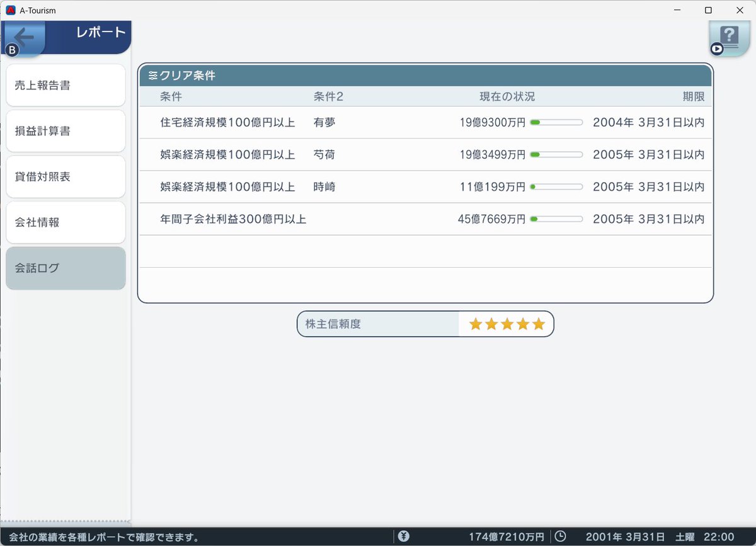Click the 芍荷 city name
The height and width of the screenshot is (546, 756).
pyautogui.click(x=324, y=155)
